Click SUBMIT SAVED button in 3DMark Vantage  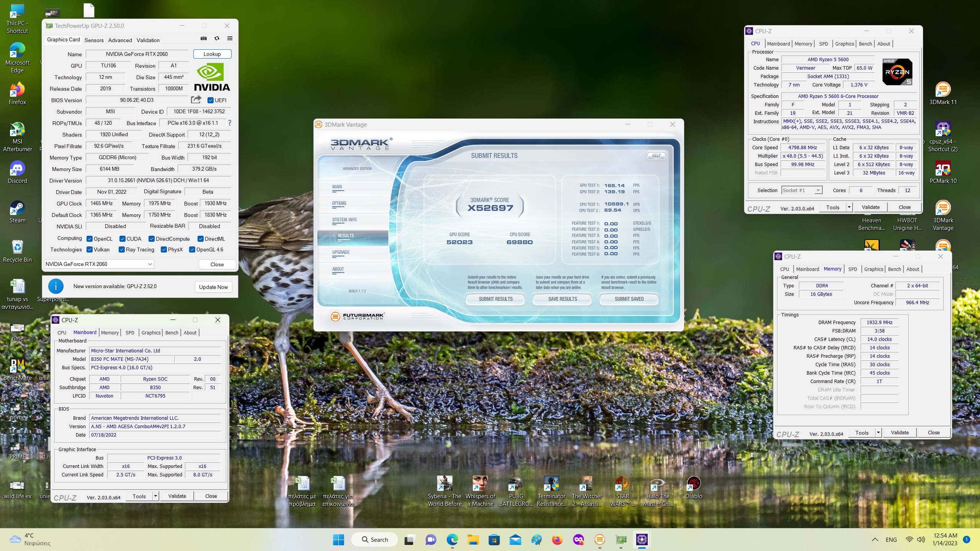629,299
